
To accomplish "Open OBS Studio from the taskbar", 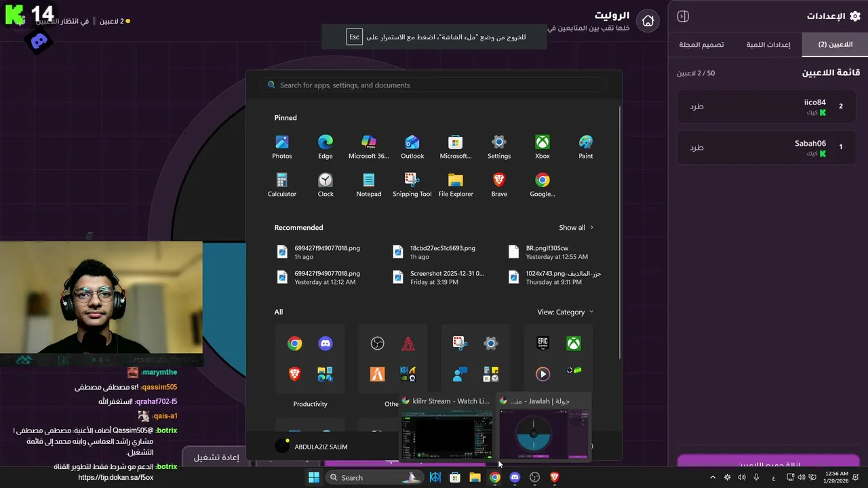I will (534, 477).
